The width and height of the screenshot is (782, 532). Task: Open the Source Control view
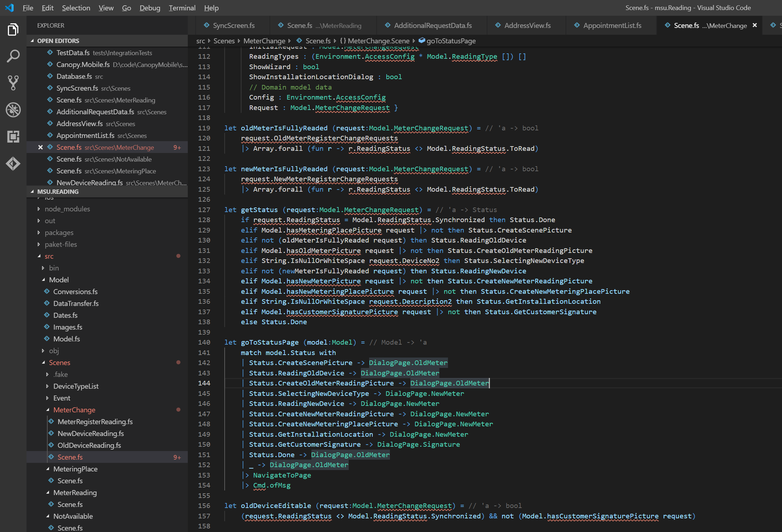(13, 83)
